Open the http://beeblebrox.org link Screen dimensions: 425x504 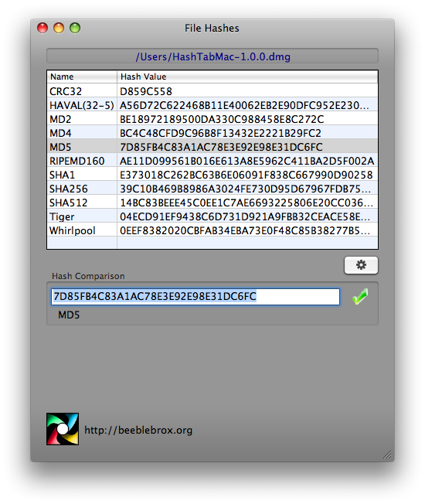[138, 430]
